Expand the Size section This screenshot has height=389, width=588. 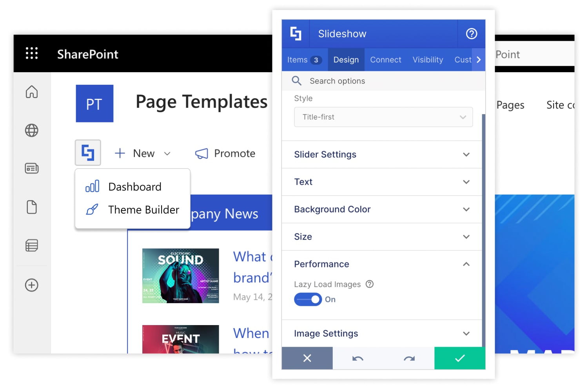coord(382,237)
